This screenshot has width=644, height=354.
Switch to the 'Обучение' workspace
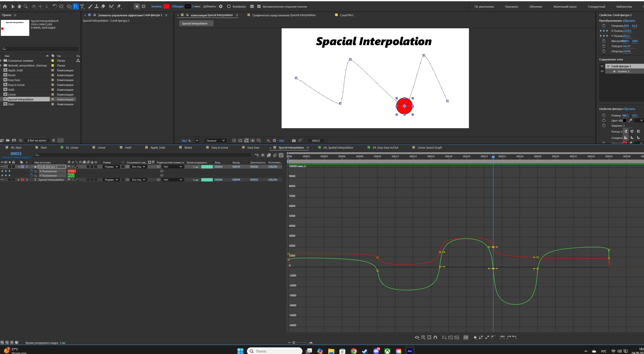535,7
